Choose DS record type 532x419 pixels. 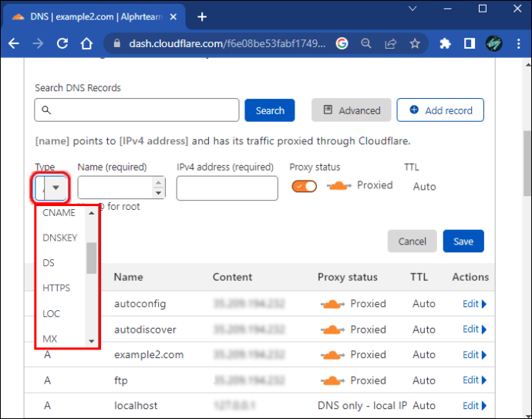click(49, 263)
